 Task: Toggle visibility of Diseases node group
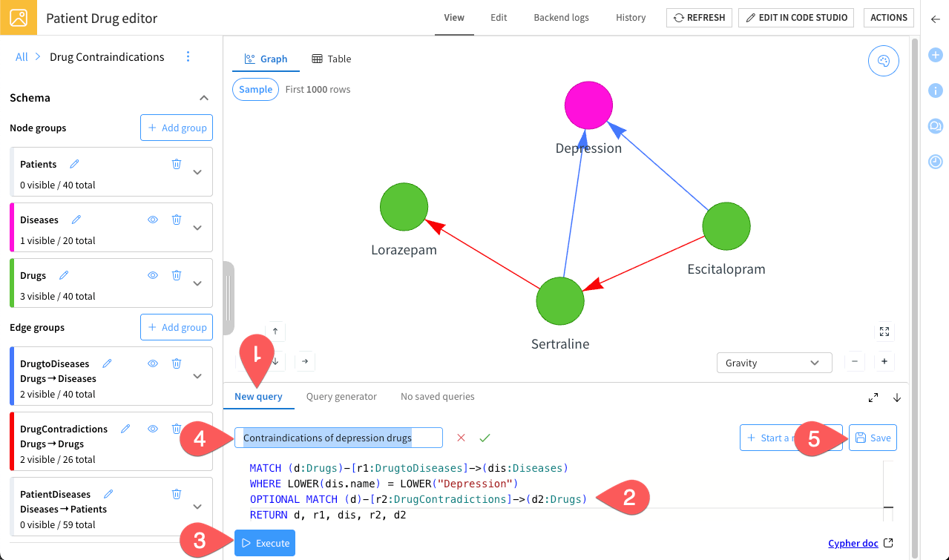(153, 220)
